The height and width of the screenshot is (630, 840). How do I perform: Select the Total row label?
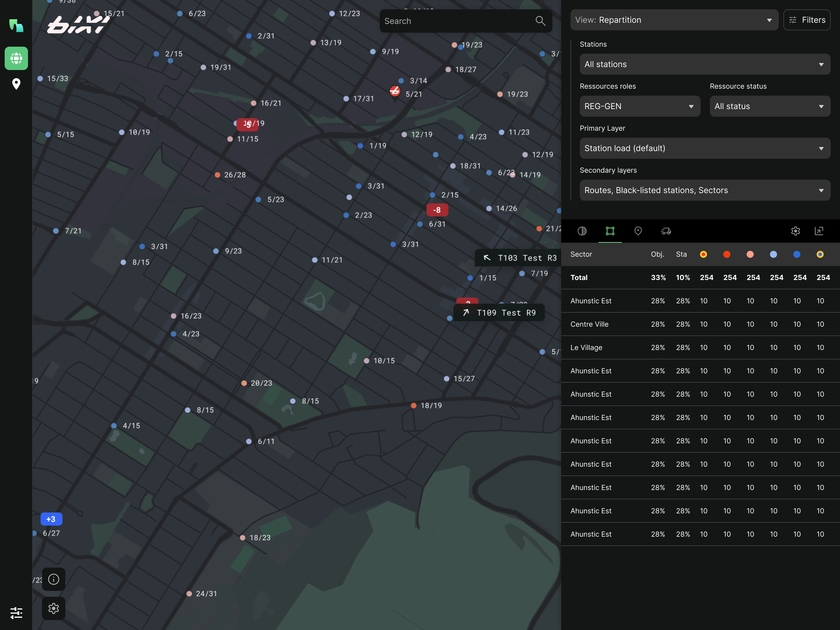(x=579, y=278)
